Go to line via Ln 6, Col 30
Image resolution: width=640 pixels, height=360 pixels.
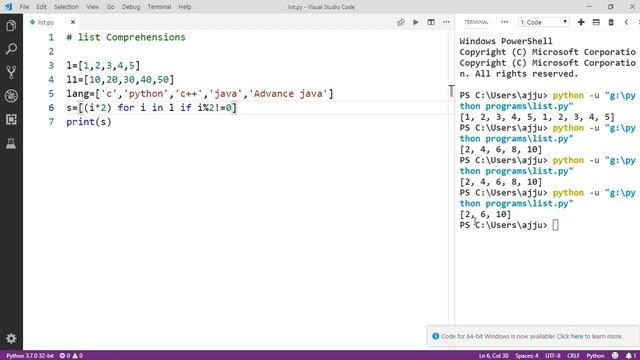pos(493,356)
